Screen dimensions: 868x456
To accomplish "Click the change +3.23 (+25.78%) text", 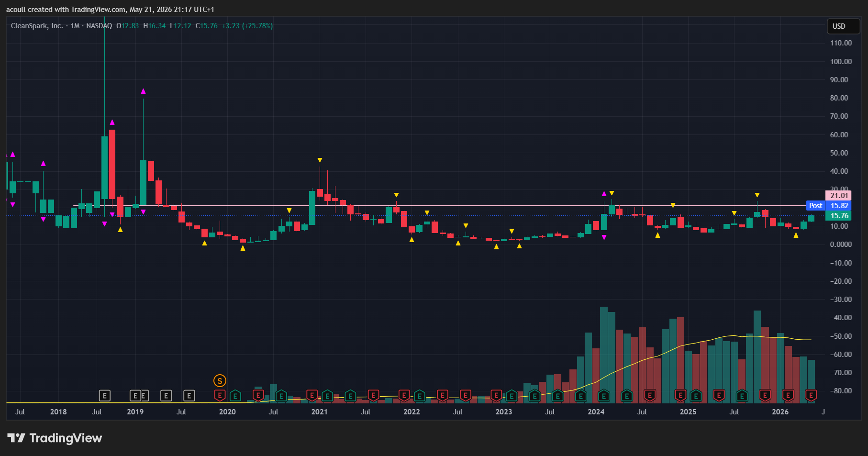I will (x=247, y=26).
